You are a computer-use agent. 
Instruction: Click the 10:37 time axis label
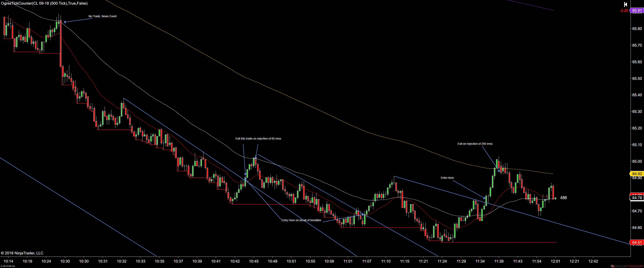(178, 261)
